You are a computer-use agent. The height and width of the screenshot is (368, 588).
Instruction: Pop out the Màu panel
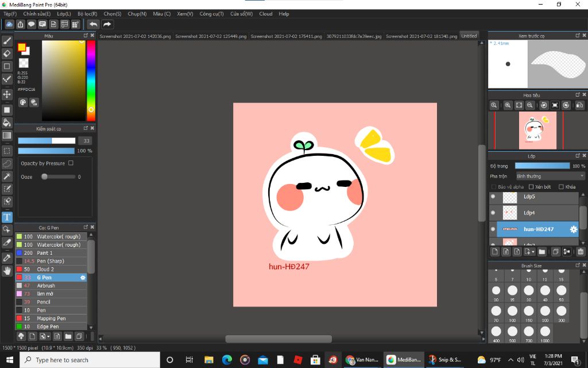(x=86, y=35)
